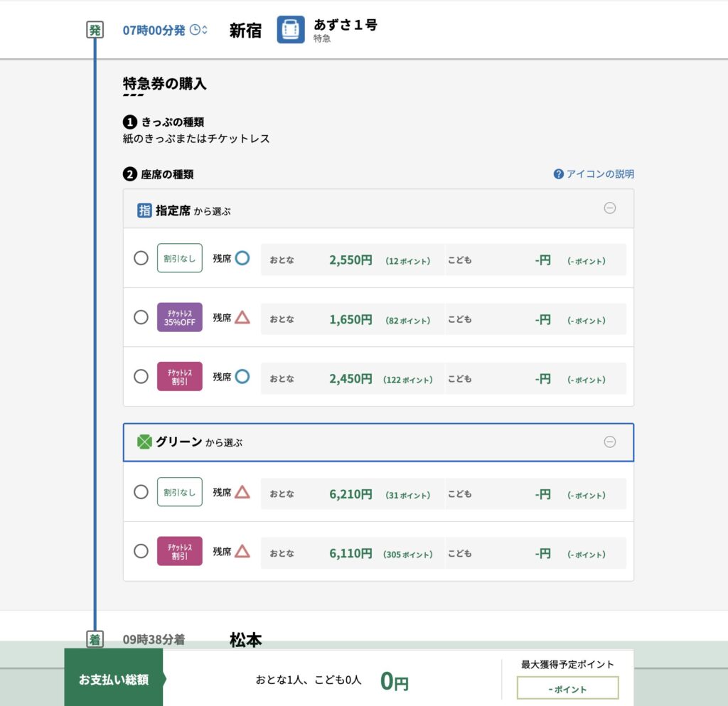
Task: Click the 最大獲得予定ポイント points box
Action: [567, 688]
